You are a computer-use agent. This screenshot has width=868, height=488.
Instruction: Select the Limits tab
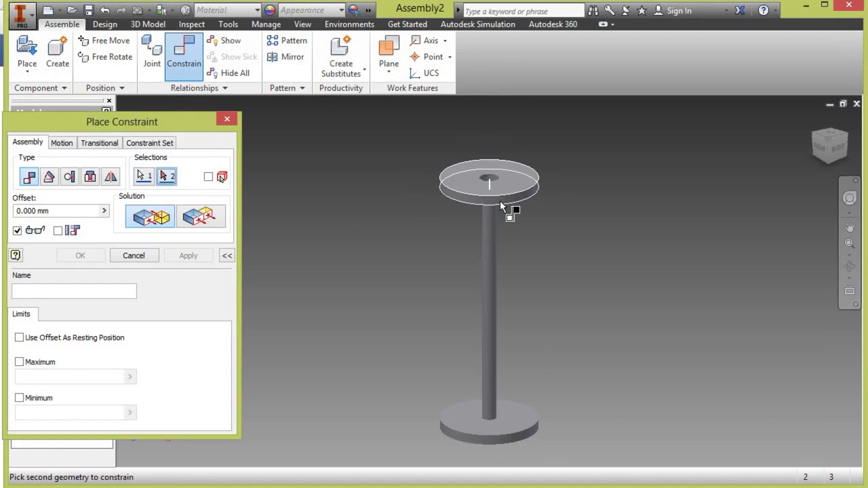pyautogui.click(x=21, y=314)
